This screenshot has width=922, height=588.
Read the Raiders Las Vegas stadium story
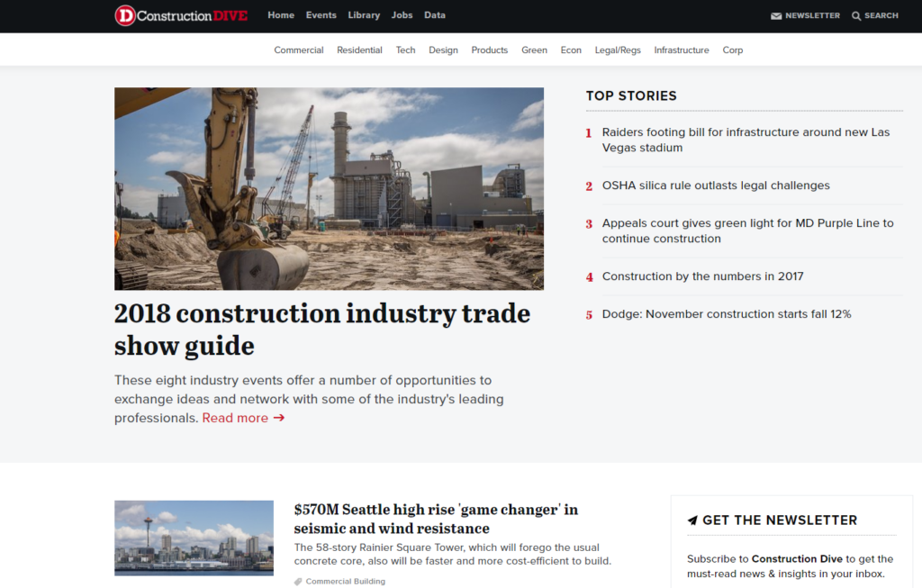click(x=746, y=140)
